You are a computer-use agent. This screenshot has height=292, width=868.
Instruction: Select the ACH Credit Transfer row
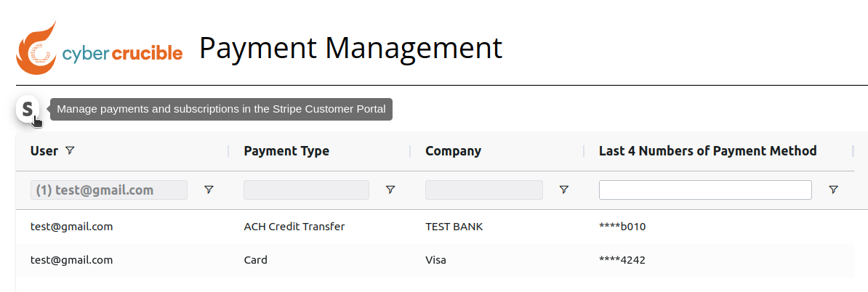point(435,227)
